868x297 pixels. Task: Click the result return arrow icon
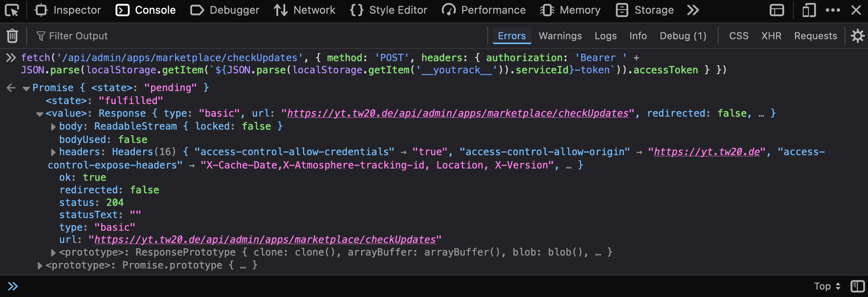11,88
